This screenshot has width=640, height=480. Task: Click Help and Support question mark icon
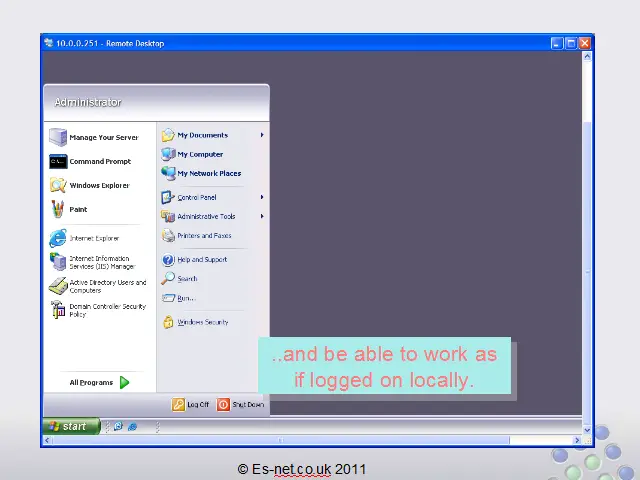coord(168,259)
